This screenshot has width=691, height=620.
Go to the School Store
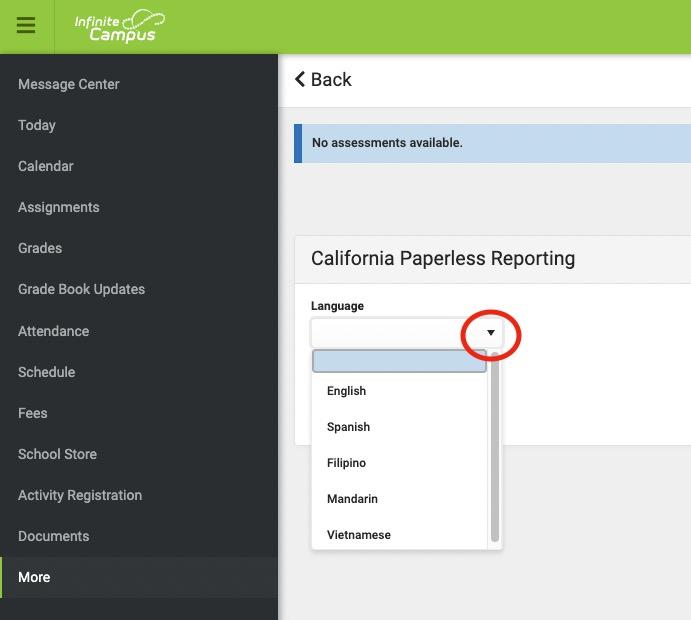click(x=57, y=454)
